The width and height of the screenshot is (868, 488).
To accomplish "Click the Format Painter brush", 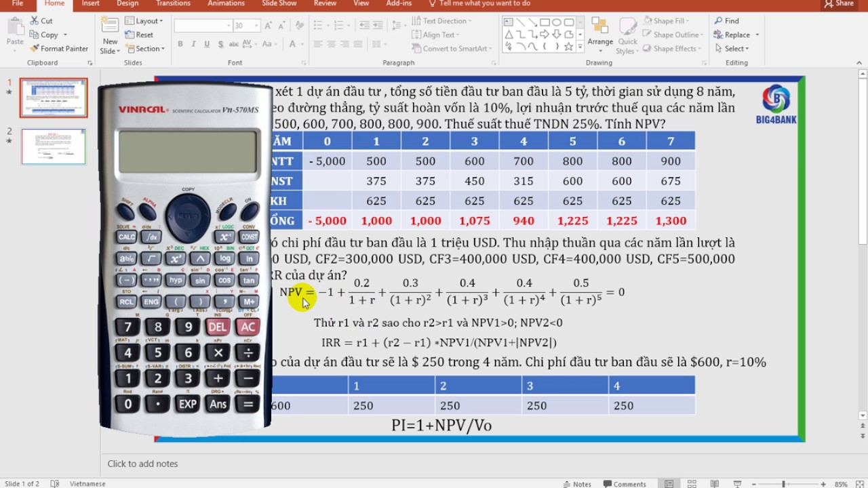I will pos(35,49).
